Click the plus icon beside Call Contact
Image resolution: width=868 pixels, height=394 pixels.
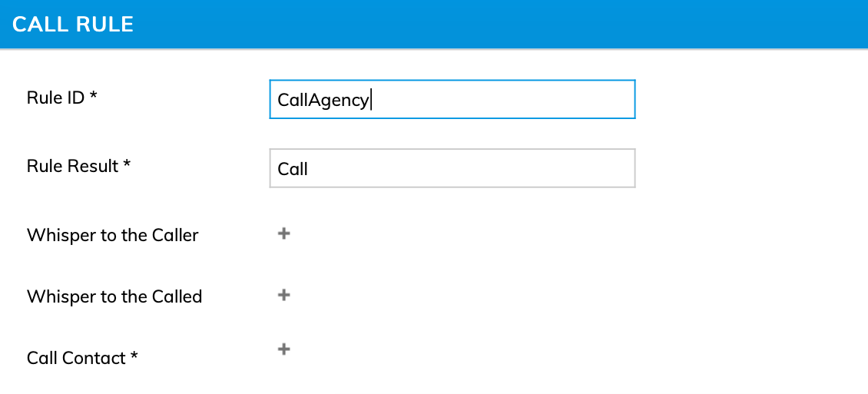pos(283,349)
